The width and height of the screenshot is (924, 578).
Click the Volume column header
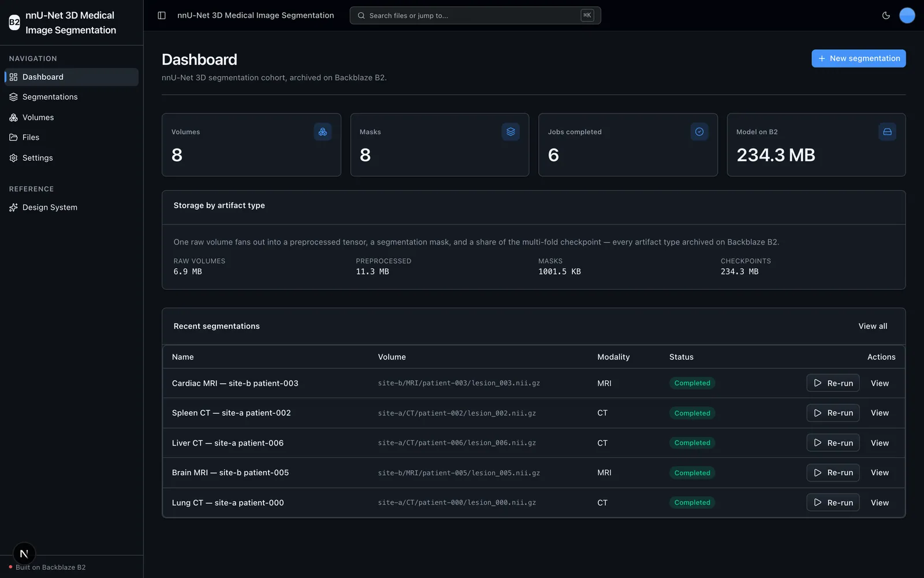tap(392, 357)
